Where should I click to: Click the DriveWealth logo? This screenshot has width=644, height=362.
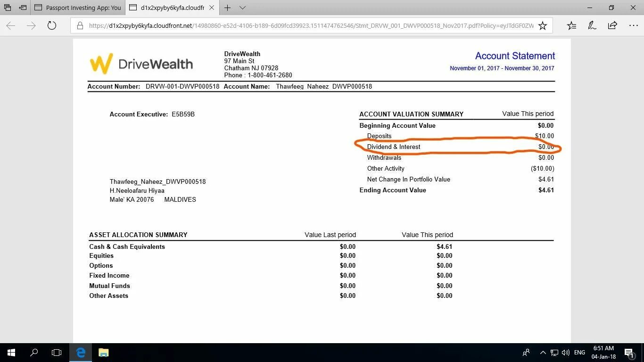[141, 64]
